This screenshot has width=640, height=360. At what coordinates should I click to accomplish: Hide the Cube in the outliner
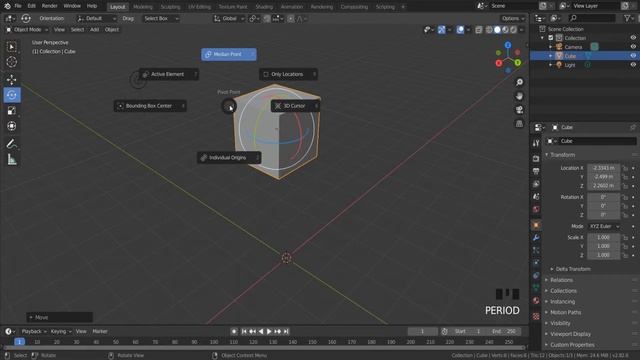[633, 56]
